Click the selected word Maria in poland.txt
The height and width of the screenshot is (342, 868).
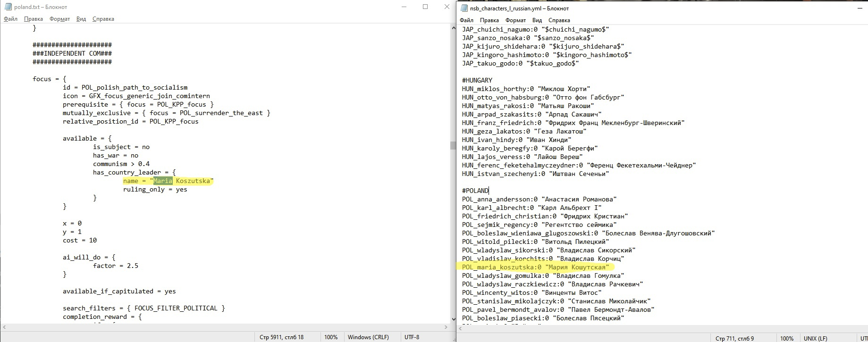pyautogui.click(x=163, y=181)
